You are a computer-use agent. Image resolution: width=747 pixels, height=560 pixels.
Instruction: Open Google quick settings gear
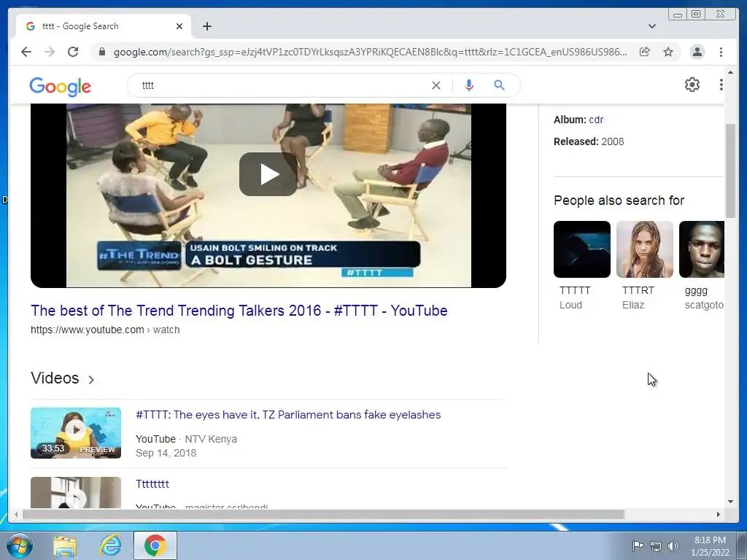[x=692, y=85]
